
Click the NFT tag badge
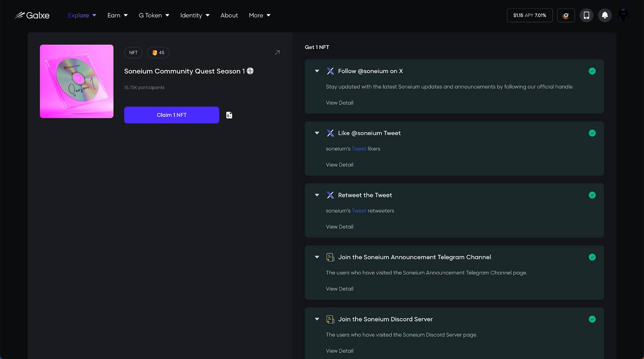click(133, 53)
